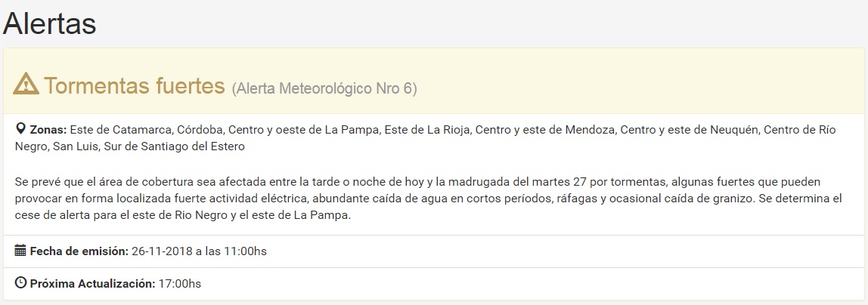The image size is (868, 305).
Task: Click the Alertas page heading
Action: (x=50, y=24)
